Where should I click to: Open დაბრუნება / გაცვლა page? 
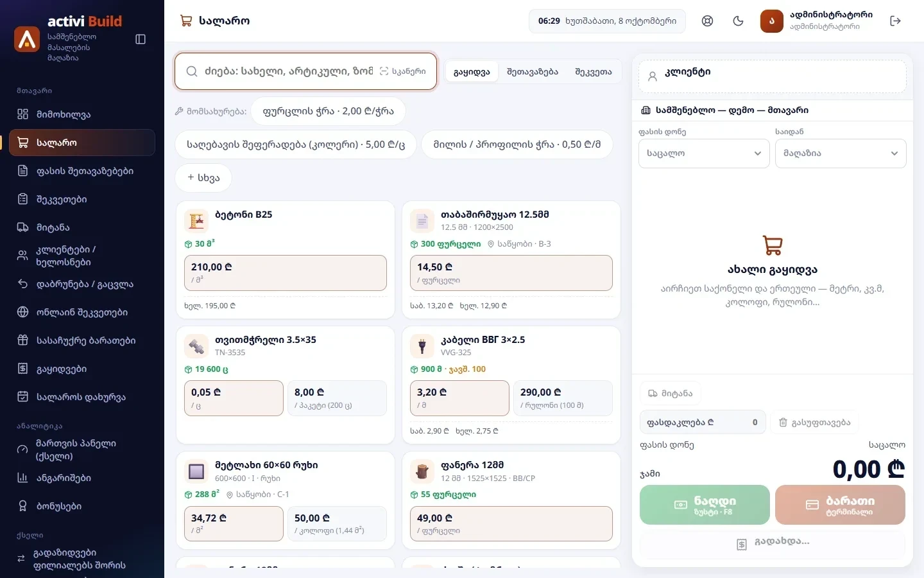pyautogui.click(x=82, y=284)
